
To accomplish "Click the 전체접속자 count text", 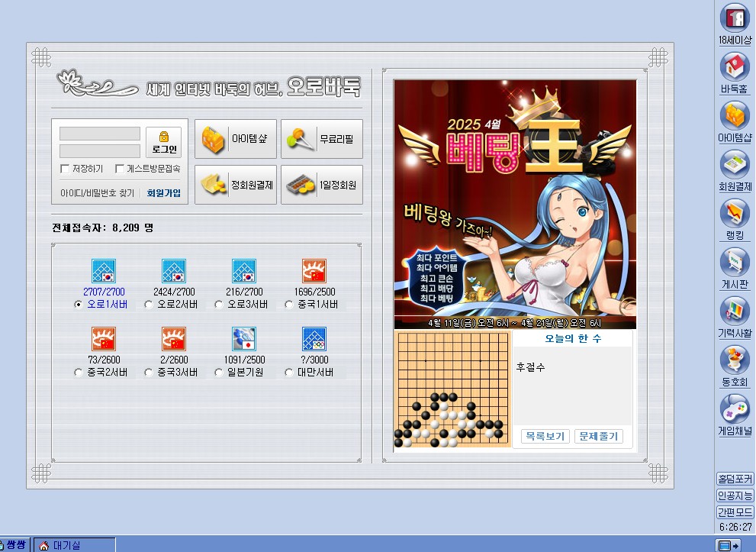I will [102, 228].
